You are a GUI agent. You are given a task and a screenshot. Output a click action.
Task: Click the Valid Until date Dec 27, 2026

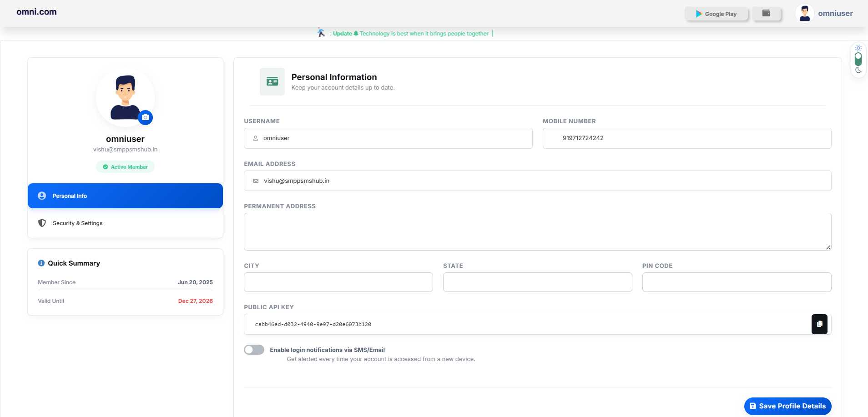click(x=195, y=301)
